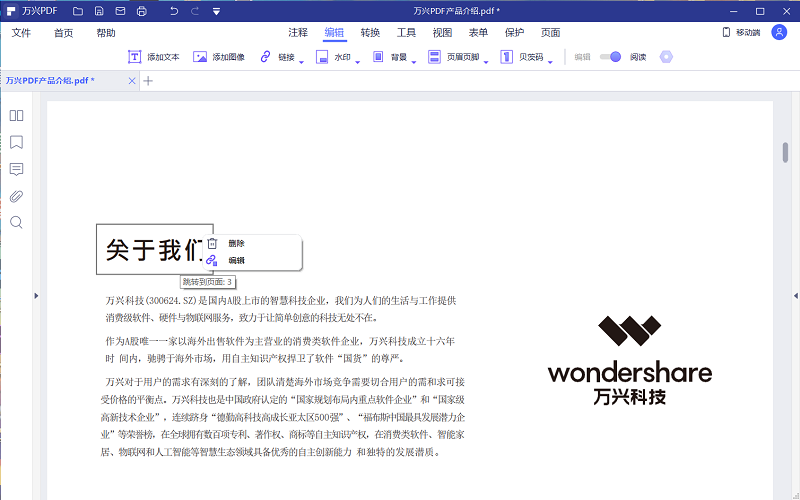
Task: Open the page thumbnails panel in sidebar
Action: 16,116
